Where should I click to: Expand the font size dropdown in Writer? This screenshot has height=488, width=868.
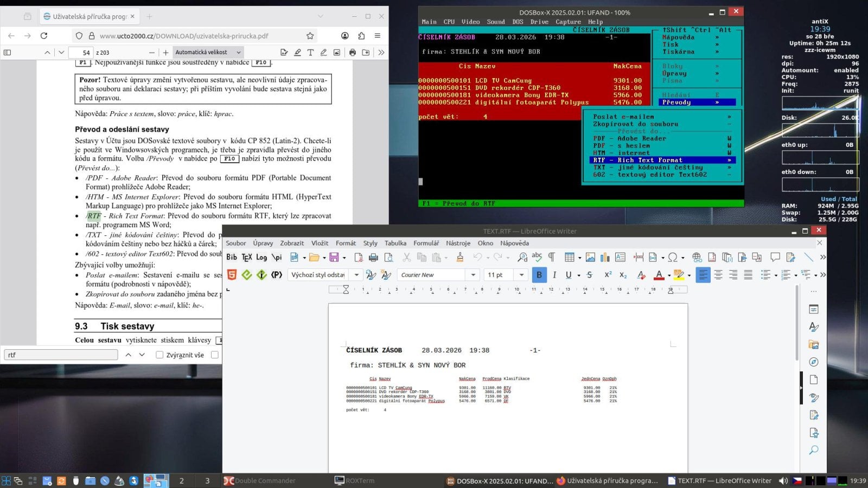(521, 275)
